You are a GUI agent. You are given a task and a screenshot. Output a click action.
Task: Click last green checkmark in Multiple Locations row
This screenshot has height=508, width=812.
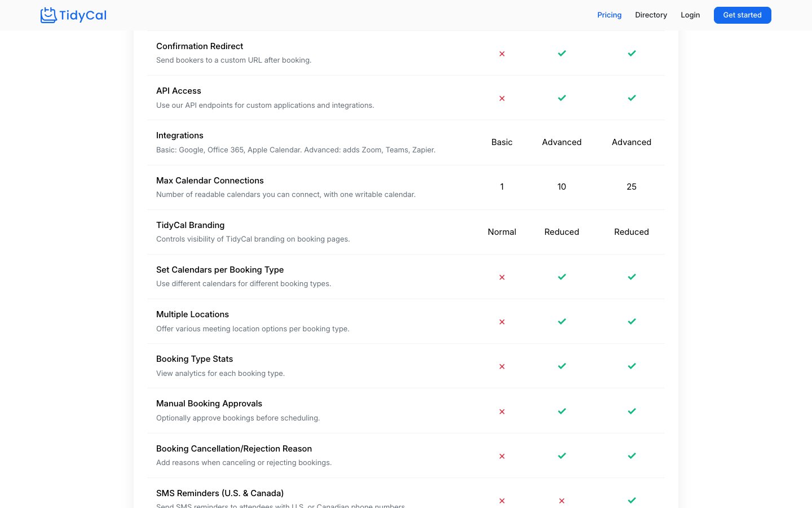[x=632, y=321]
